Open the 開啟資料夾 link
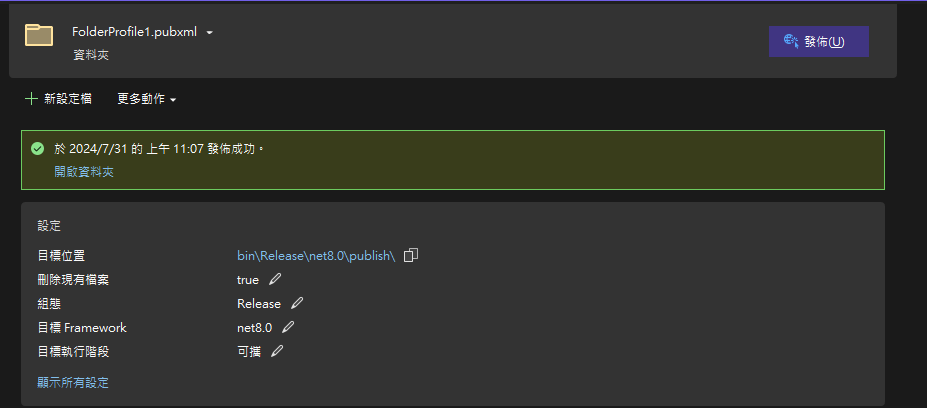Viewport: 927px width, 408px height. (x=84, y=172)
